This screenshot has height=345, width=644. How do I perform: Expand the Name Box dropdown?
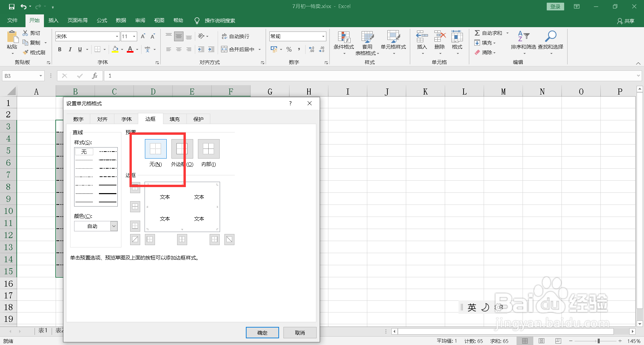click(x=41, y=76)
